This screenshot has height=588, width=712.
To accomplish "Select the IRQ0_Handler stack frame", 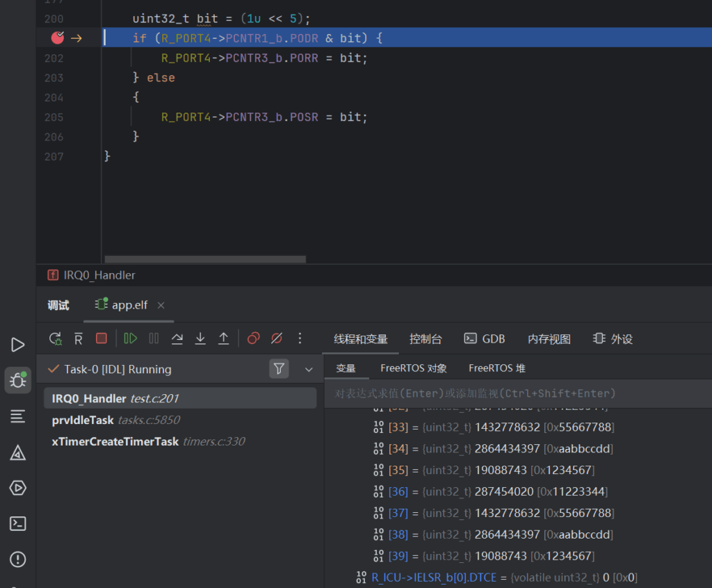I will click(180, 398).
